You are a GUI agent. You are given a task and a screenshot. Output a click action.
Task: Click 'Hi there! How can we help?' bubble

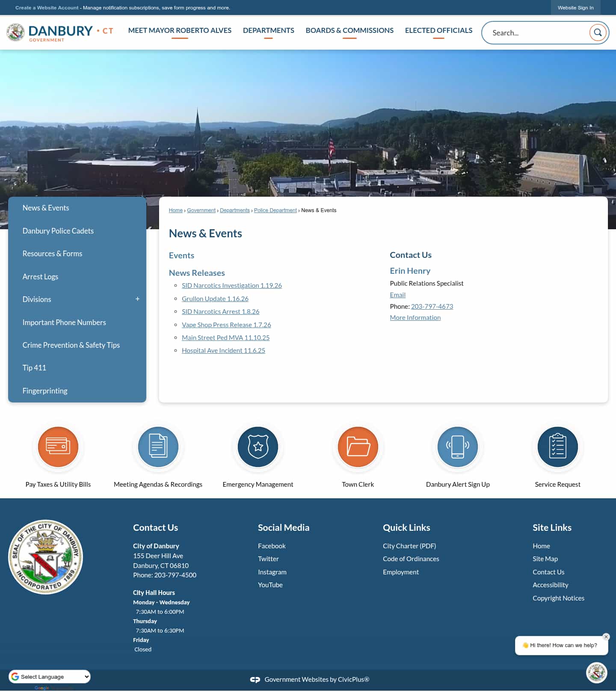[561, 645]
